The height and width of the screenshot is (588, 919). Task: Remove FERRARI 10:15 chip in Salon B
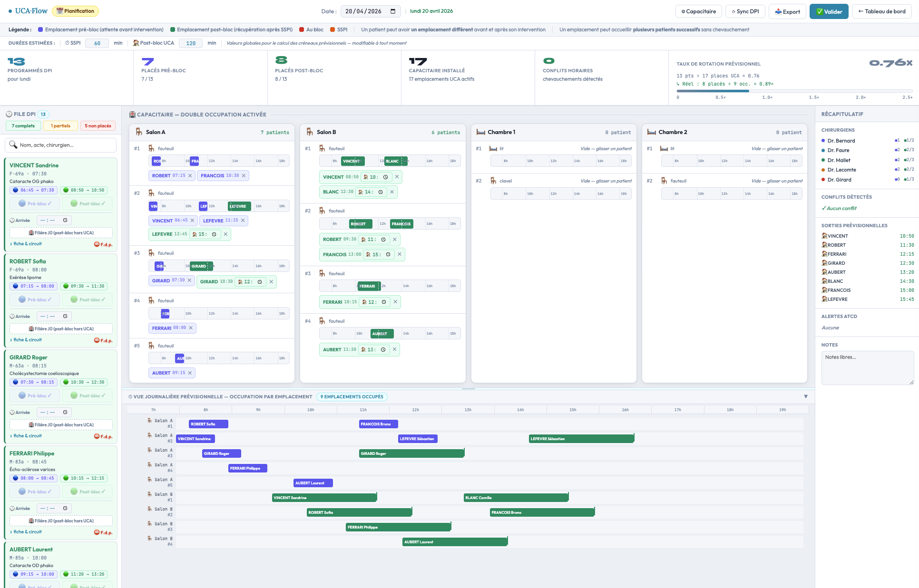pos(395,302)
